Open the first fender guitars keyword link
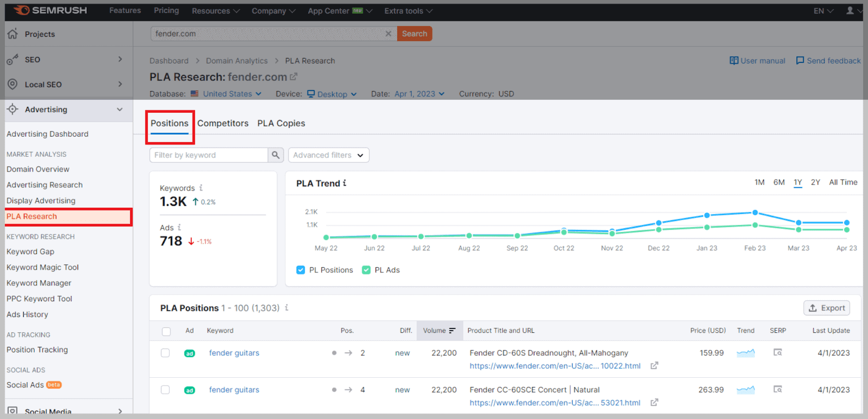This screenshot has height=419, width=868. pyautogui.click(x=234, y=353)
